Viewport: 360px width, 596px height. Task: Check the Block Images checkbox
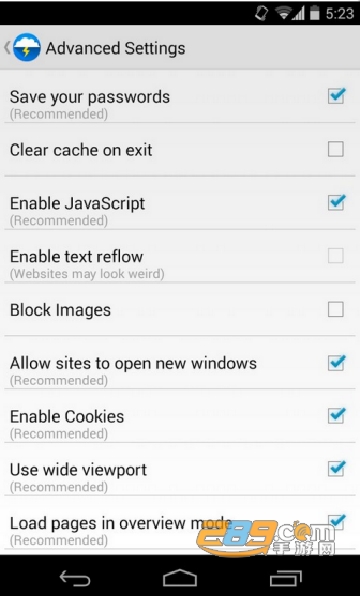tap(336, 309)
